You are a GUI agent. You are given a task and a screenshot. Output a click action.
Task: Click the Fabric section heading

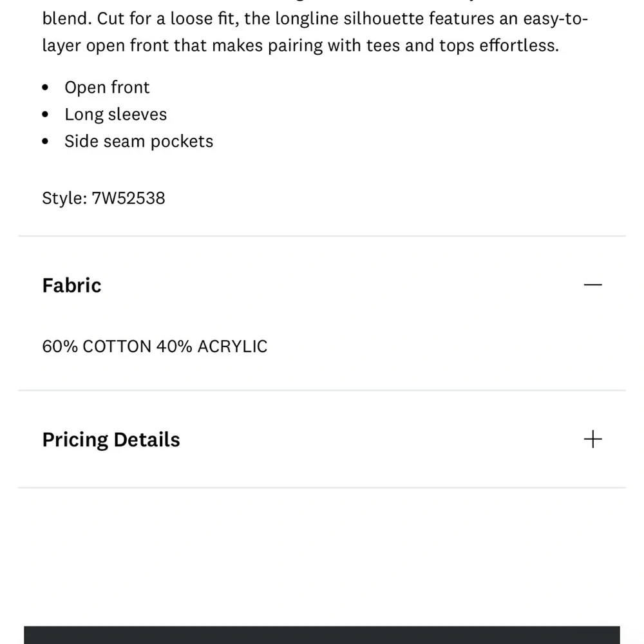72,285
